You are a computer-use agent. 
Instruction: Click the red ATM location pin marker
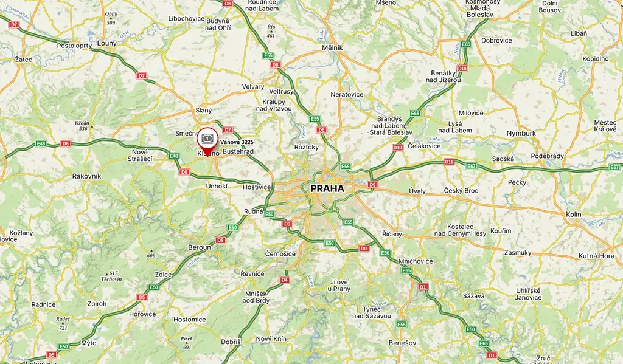207,142
